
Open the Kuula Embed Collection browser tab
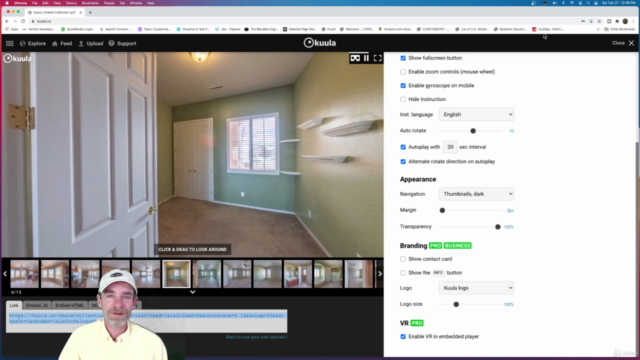pos(54,12)
